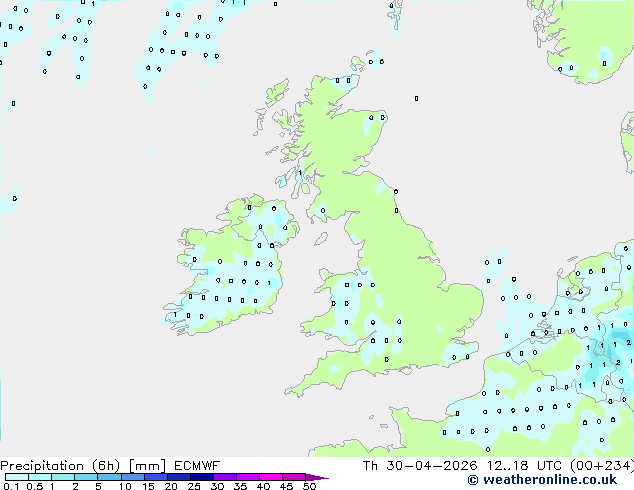Click the 40–45 mm magenta swatch
The width and height of the screenshot is (634, 490).
pyautogui.click(x=271, y=477)
